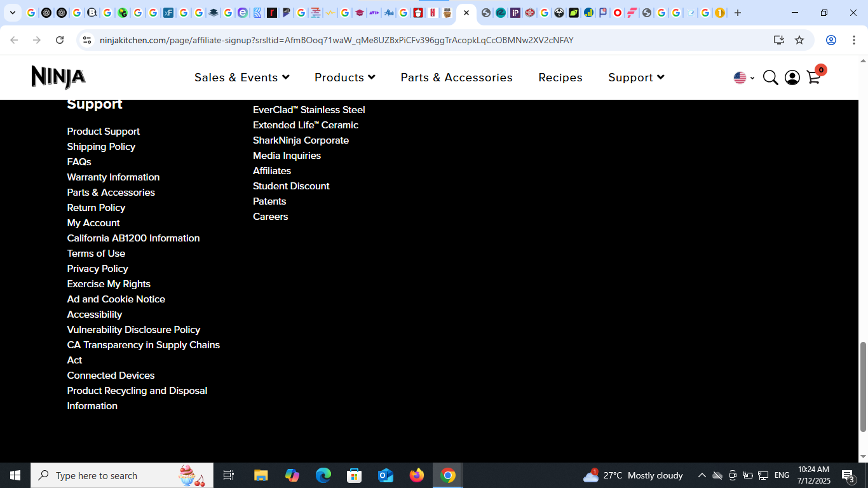Viewport: 868px width, 488px height.
Task: Open the weather widget showing 27°C
Action: coord(633,475)
